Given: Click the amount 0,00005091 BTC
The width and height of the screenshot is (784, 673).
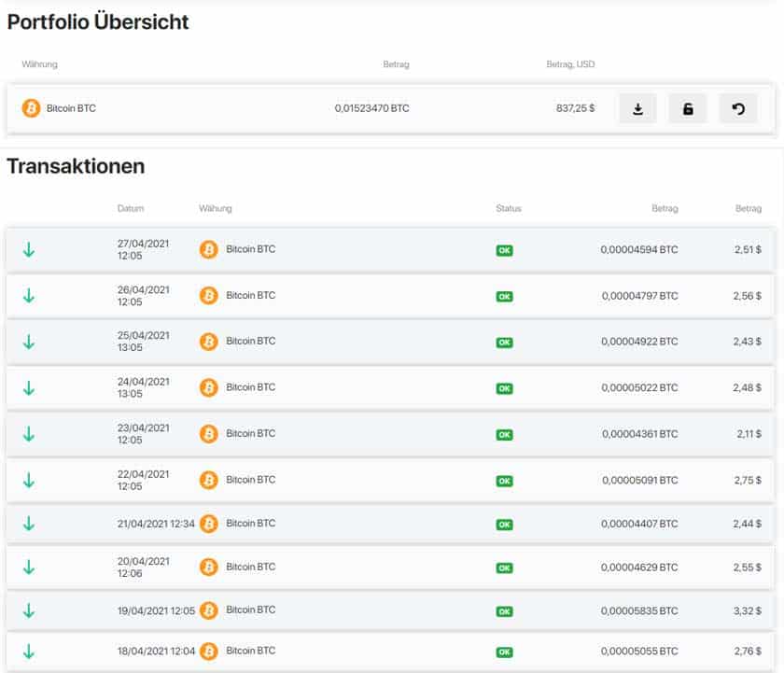Looking at the screenshot, I should click(x=640, y=481).
